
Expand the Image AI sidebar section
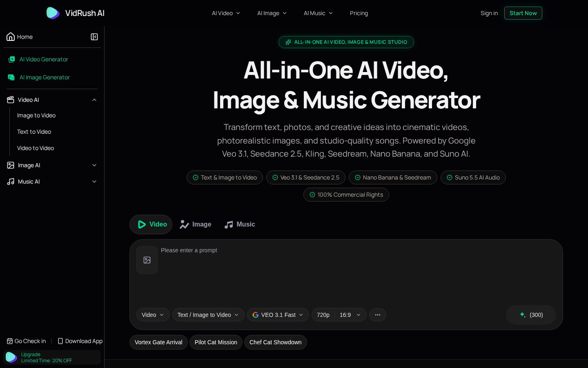pos(94,165)
